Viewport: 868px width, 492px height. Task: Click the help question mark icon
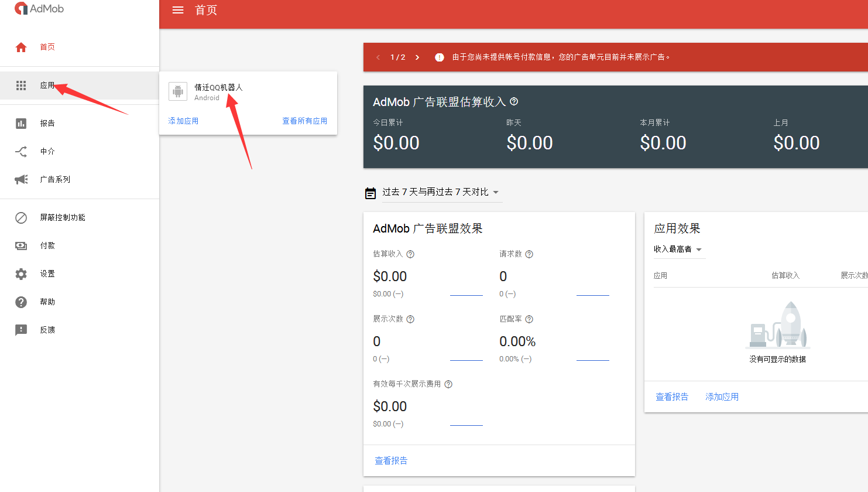coord(21,302)
